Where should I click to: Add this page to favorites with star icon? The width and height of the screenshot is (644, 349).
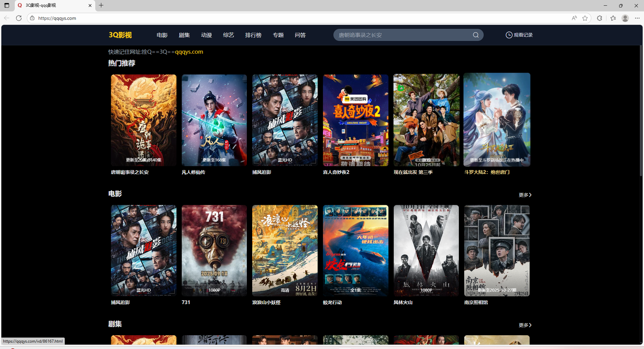coord(585,18)
